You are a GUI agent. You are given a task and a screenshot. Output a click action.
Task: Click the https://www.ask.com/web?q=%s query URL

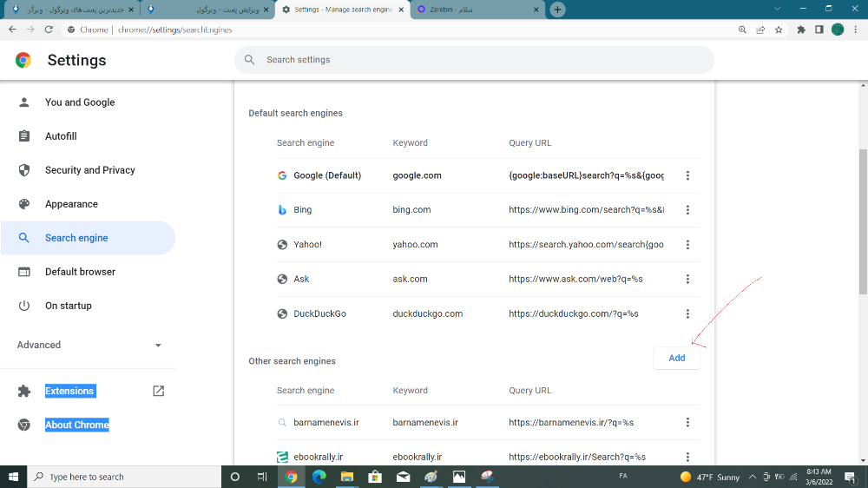coord(575,280)
